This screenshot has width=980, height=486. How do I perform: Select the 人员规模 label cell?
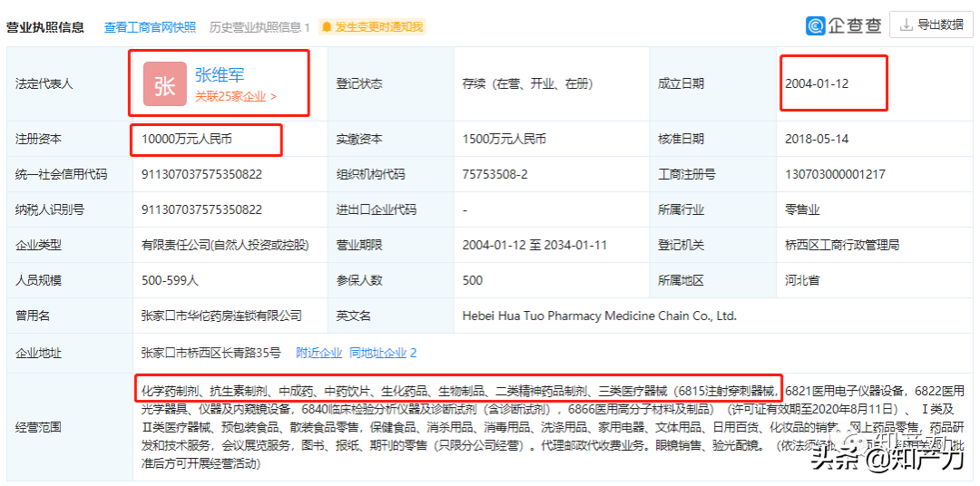pos(69,280)
